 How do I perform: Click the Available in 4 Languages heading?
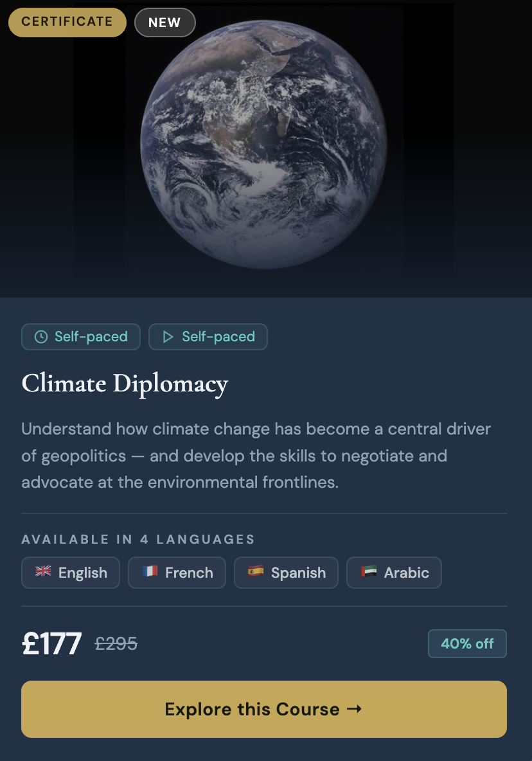[x=138, y=539]
